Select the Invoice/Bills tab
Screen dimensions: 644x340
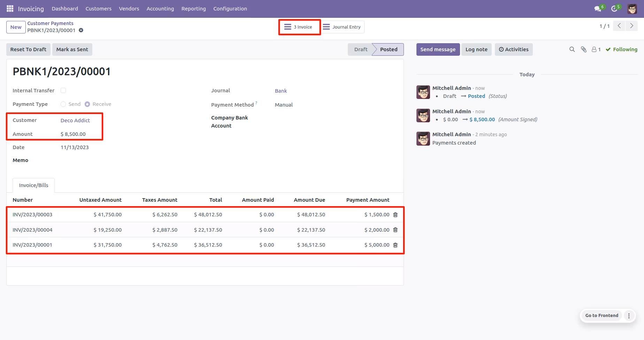34,185
